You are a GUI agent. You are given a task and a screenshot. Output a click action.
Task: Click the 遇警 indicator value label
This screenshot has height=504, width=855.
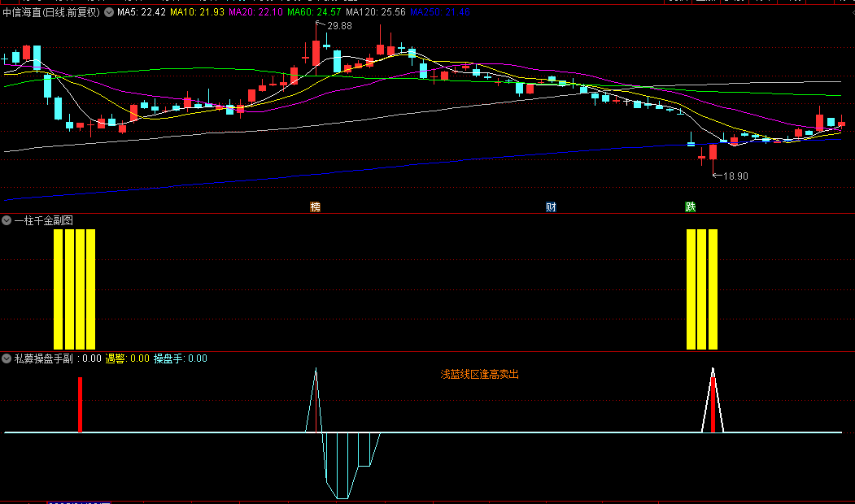128,358
